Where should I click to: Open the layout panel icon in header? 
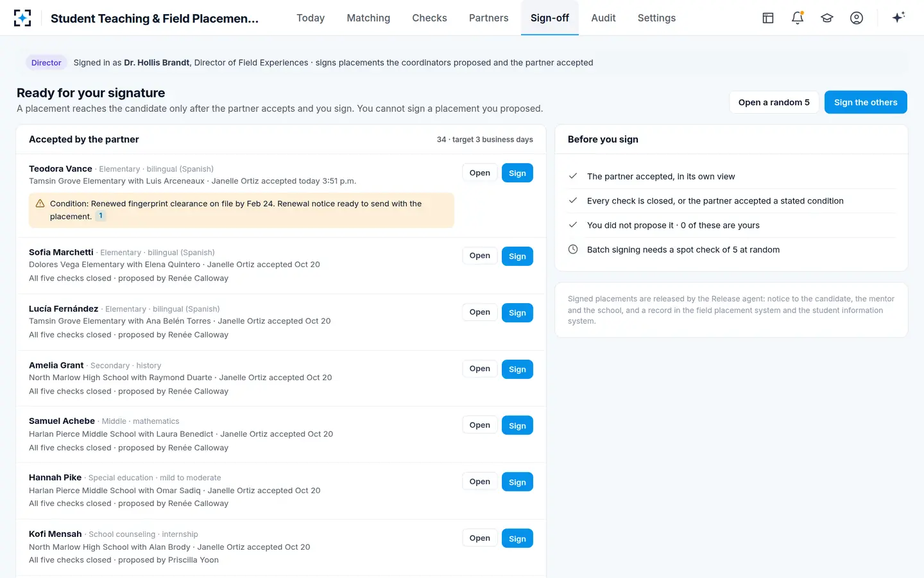[768, 18]
